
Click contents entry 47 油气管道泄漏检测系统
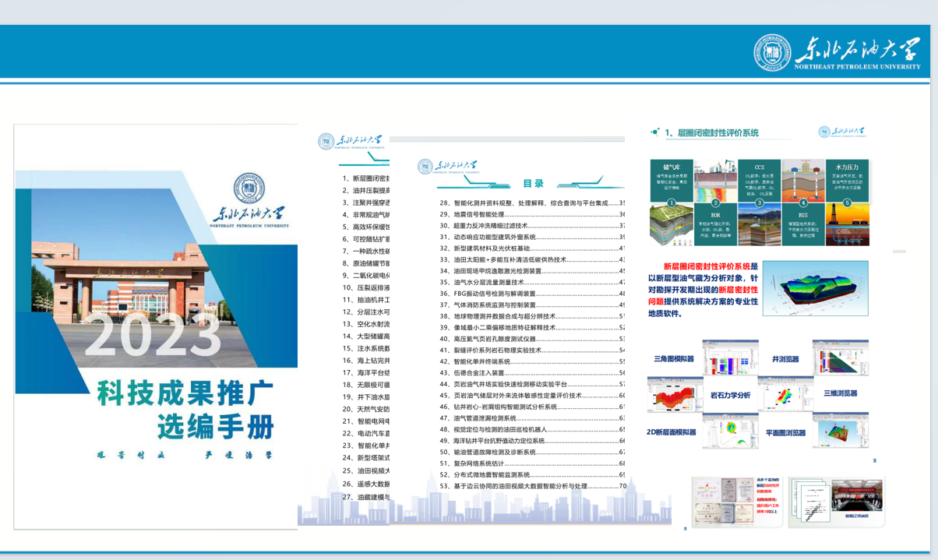(533, 417)
